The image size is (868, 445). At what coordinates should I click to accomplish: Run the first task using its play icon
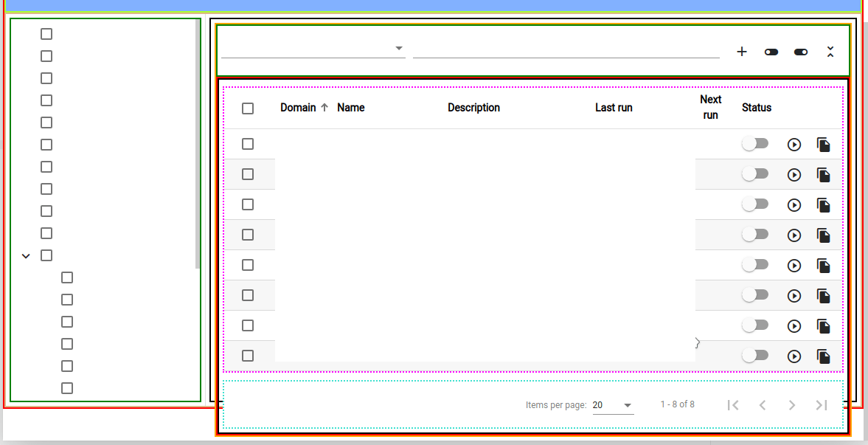pyautogui.click(x=794, y=145)
